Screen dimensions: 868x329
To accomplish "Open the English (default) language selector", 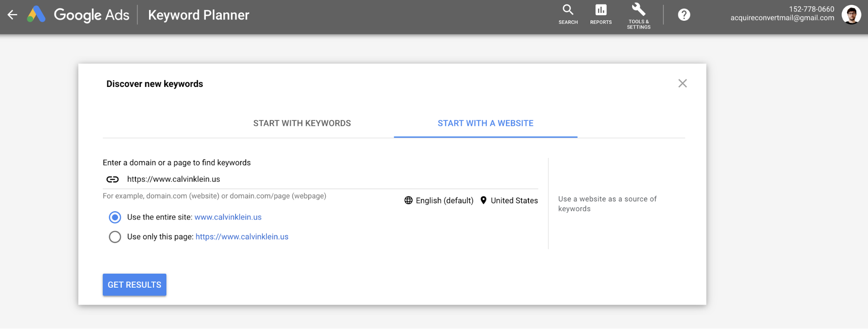I will tap(444, 200).
